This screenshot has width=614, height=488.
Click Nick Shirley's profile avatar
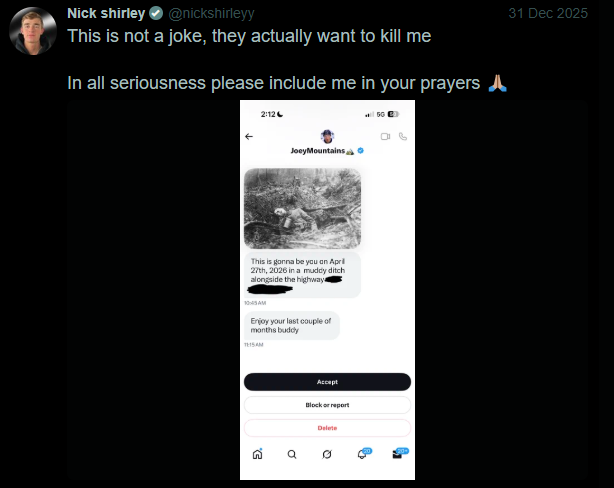pos(32,31)
